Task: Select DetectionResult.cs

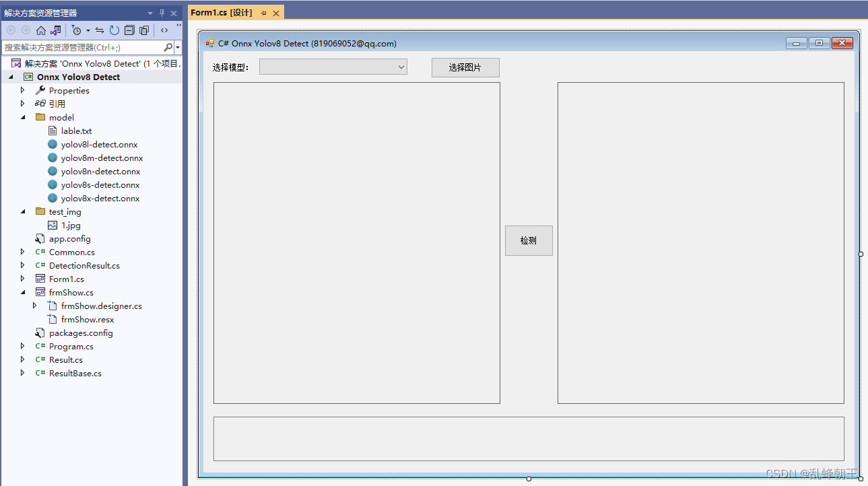Action: [84, 265]
